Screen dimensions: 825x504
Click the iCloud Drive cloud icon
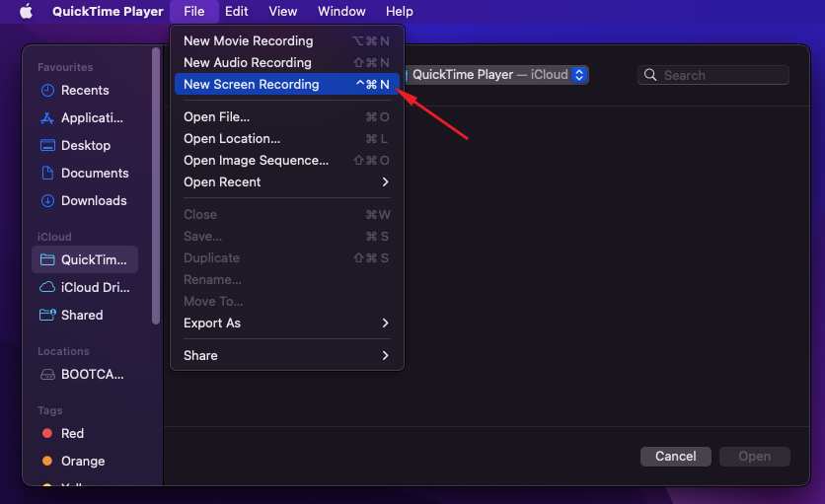[x=47, y=287]
